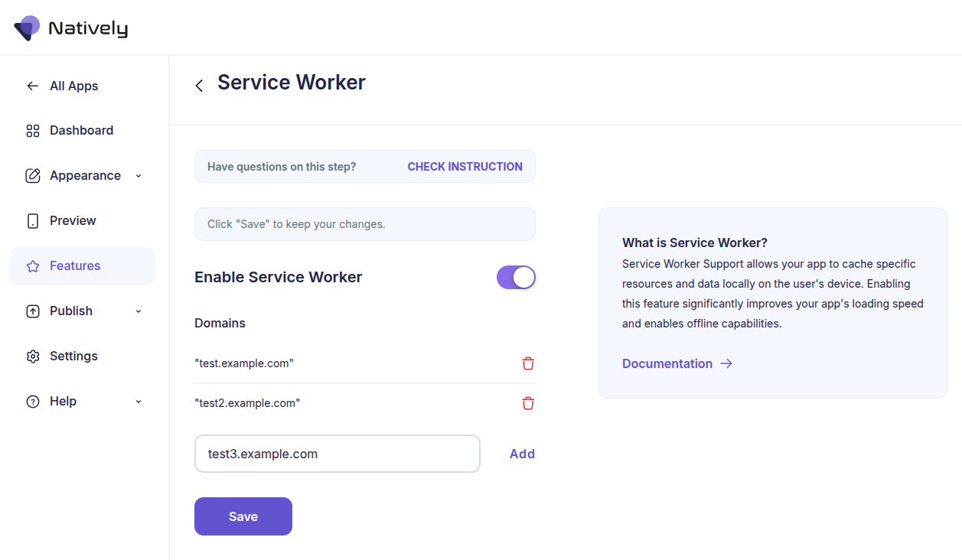Focus the domain input field with test3.example.com

click(337, 454)
